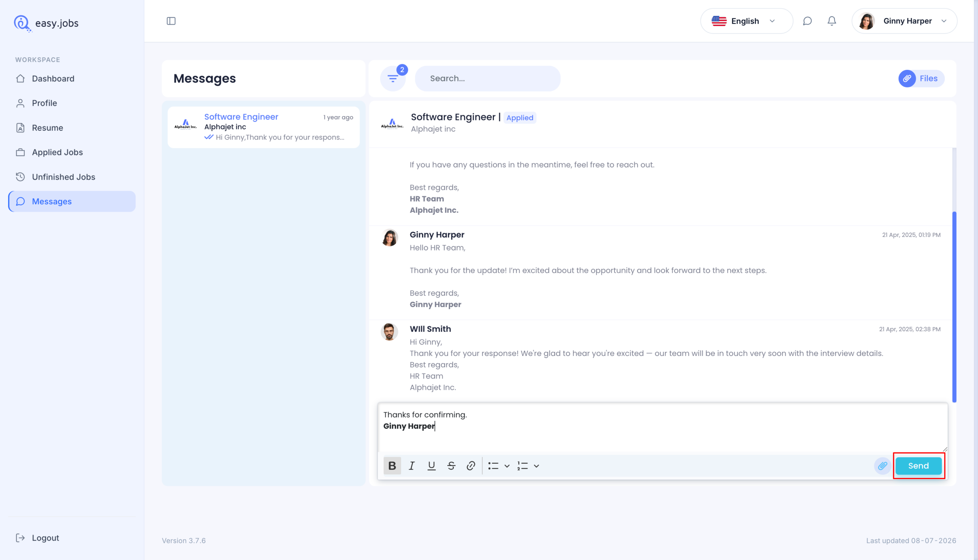Screen dimensions: 978x560
Task: Apply numbered list formatting
Action: tap(523, 466)
